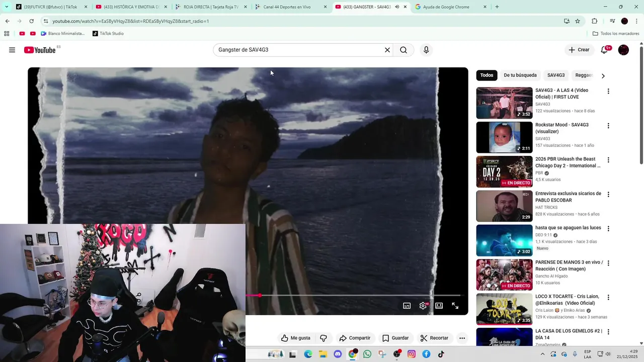644x362 pixels.
Task: Open the YouTube account avatar menu
Action: coord(623,50)
